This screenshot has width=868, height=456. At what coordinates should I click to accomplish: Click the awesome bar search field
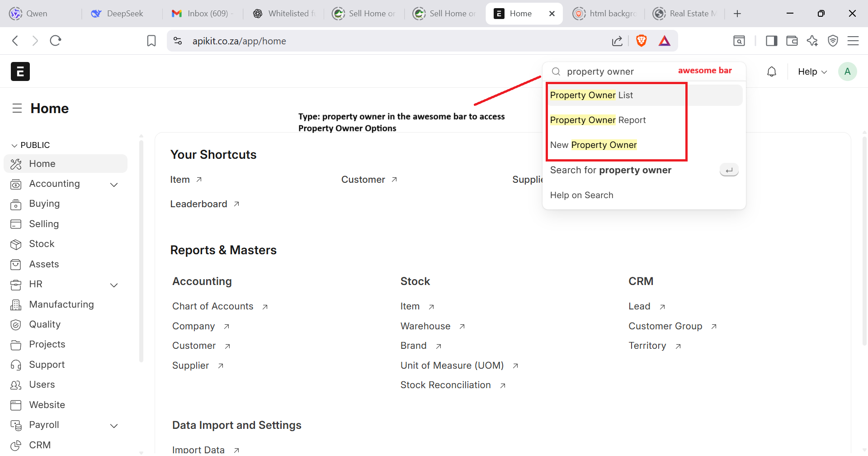click(x=619, y=71)
